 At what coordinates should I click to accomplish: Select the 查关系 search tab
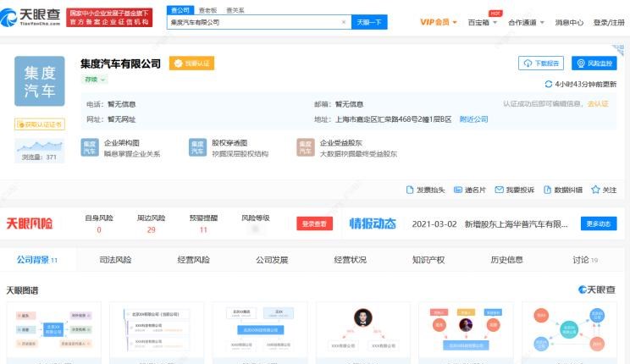pyautogui.click(x=235, y=10)
